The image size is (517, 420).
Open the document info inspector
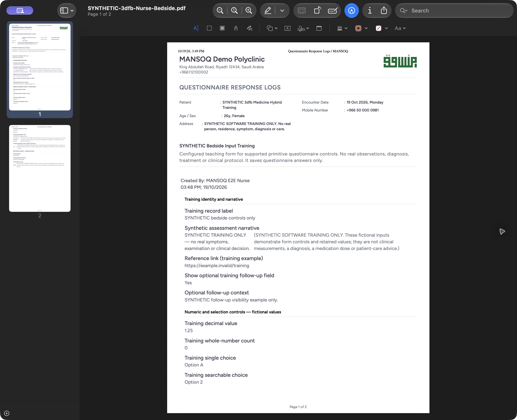pyautogui.click(x=370, y=11)
